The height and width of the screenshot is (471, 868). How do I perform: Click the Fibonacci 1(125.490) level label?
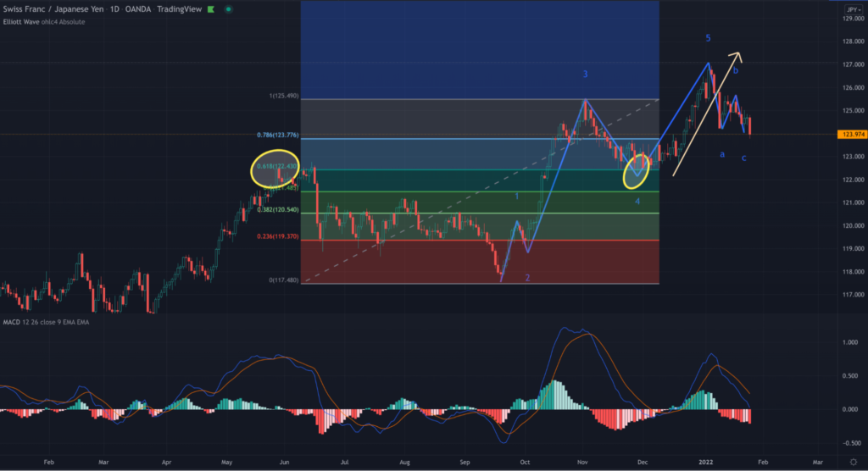point(284,97)
